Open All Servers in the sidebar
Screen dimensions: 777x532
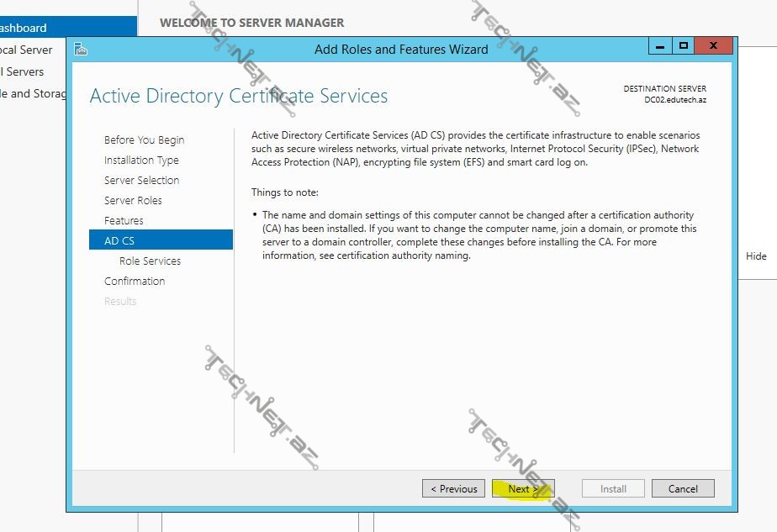pos(25,71)
